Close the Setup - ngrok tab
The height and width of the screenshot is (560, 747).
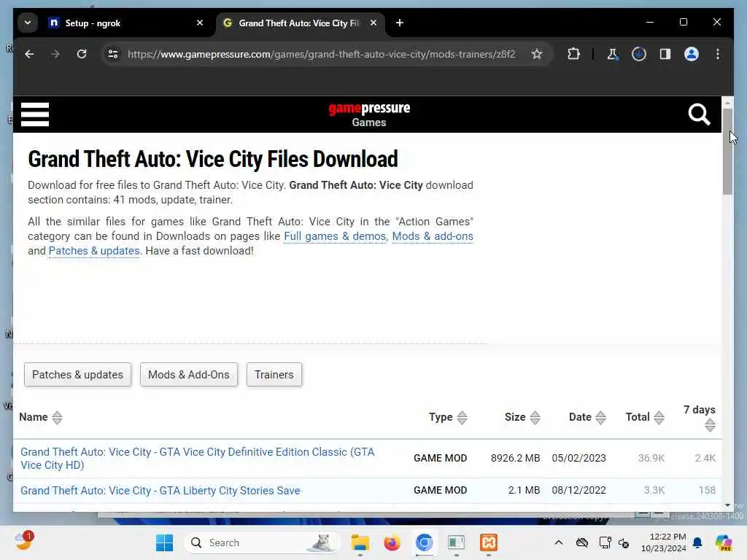coord(200,23)
